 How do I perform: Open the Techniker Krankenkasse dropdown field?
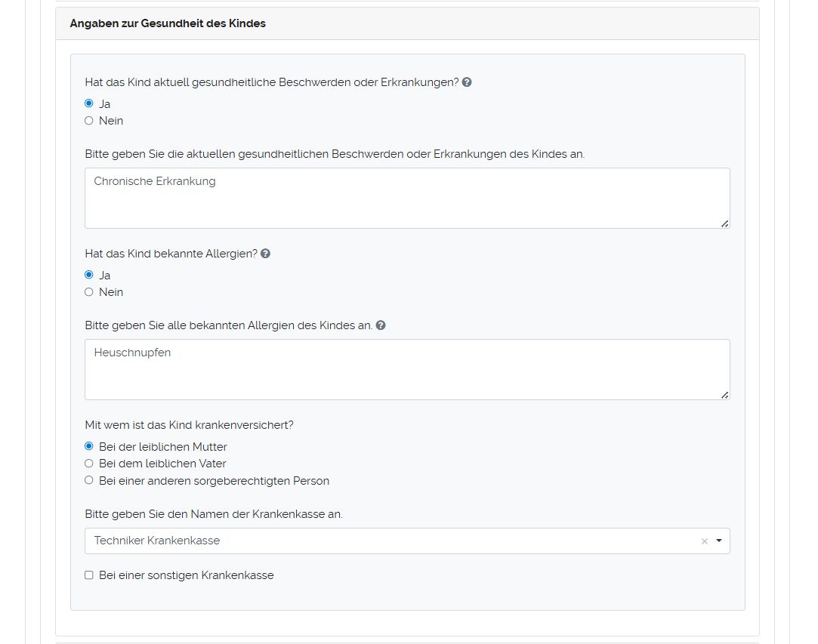click(393, 541)
